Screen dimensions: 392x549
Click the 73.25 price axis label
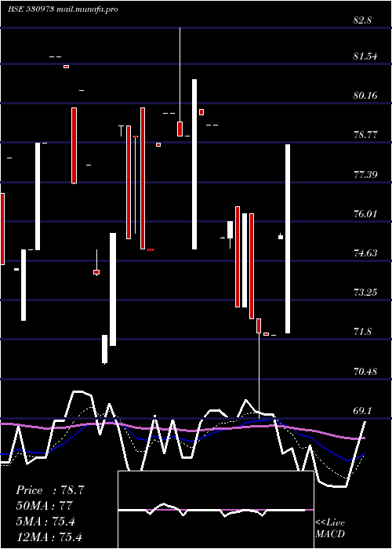coord(365,293)
